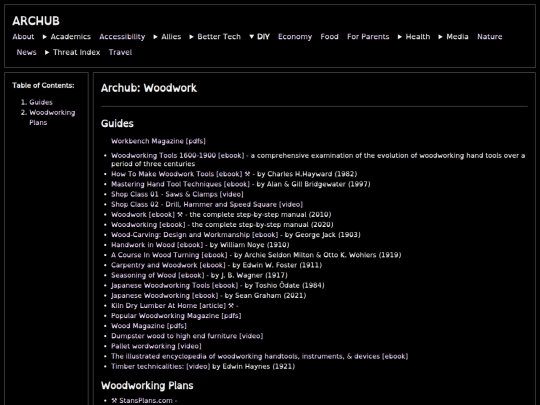Image resolution: width=540 pixels, height=405 pixels.
Task: Open Woodwork ebook 2010 manual link
Action: click(143, 215)
